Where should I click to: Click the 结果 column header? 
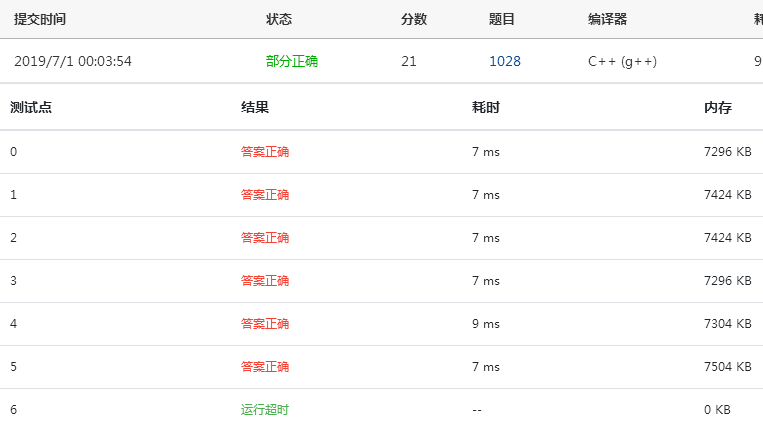click(255, 107)
